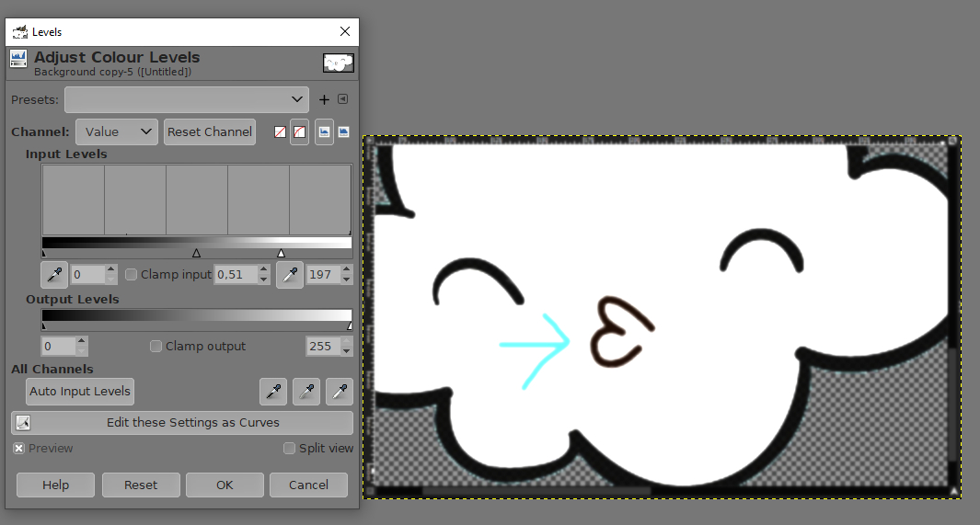Screen dimensions: 980x525
Task: Click the high output field showing 255
Action: pyautogui.click(x=323, y=346)
